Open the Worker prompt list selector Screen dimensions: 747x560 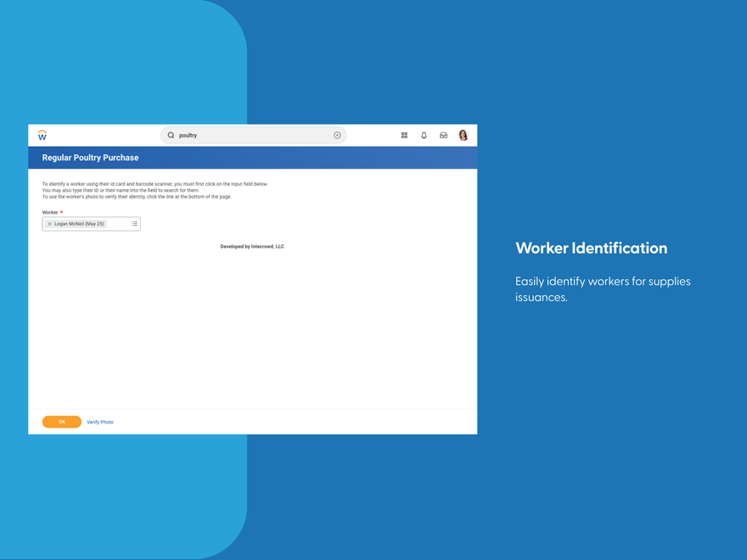(134, 223)
